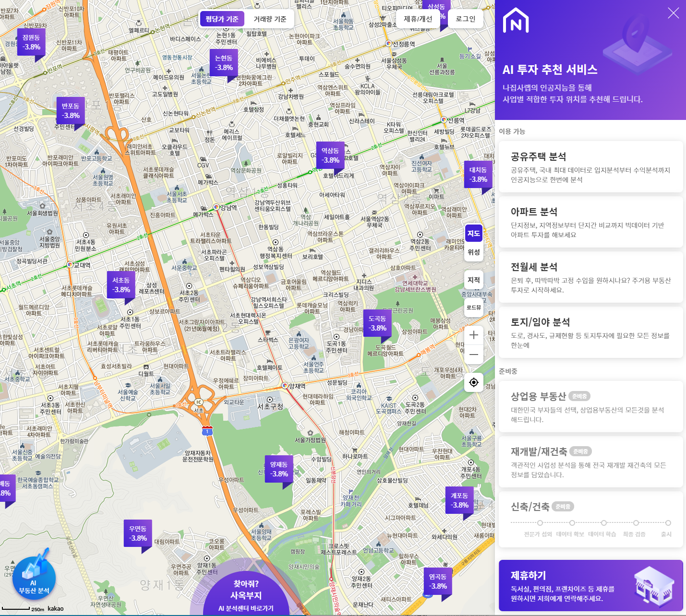
Task: Click the N house logo icon
Action: pyautogui.click(x=516, y=21)
